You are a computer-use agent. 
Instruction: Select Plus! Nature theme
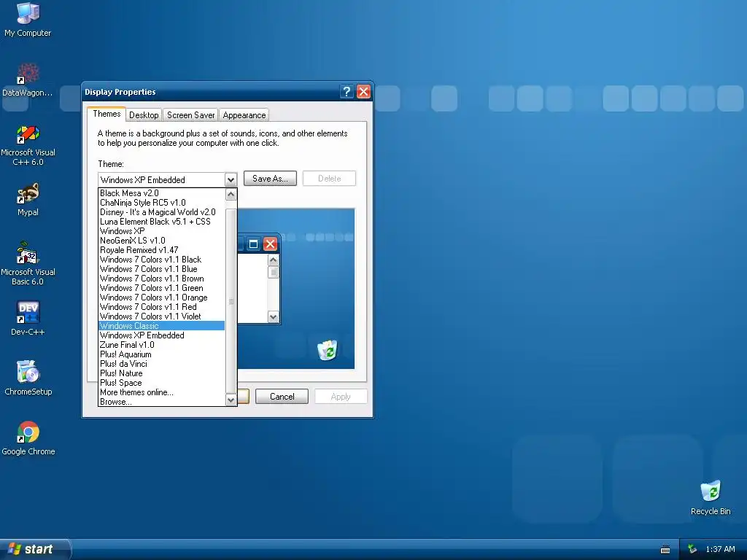click(x=161, y=373)
